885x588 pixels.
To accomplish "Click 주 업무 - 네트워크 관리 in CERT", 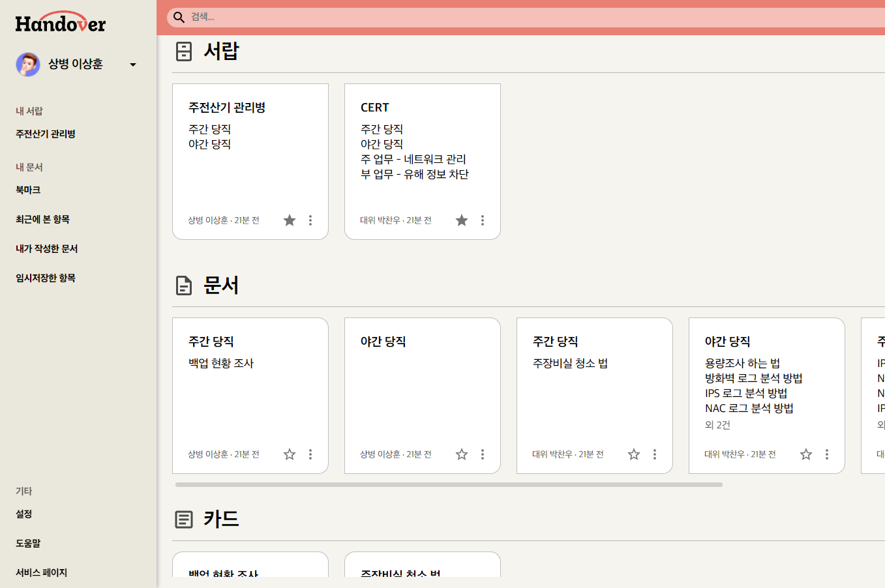I will [x=413, y=159].
